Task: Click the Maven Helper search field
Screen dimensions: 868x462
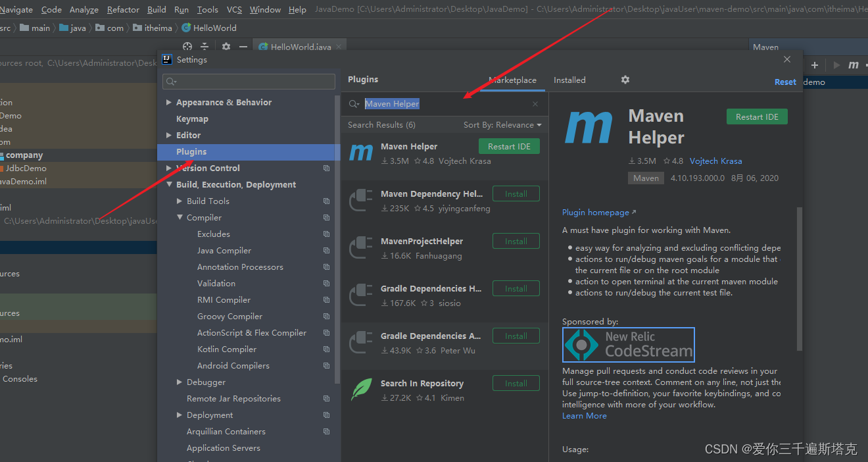Action: [x=392, y=103]
